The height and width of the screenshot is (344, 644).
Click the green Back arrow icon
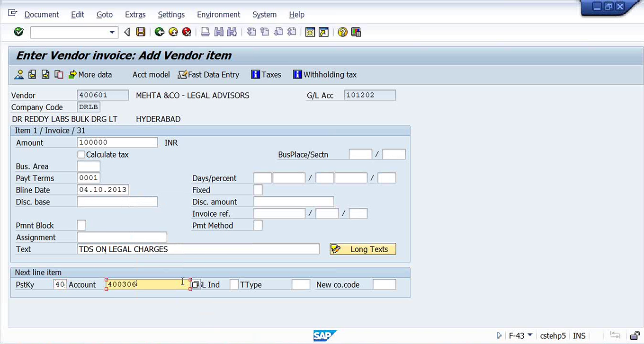(x=160, y=32)
